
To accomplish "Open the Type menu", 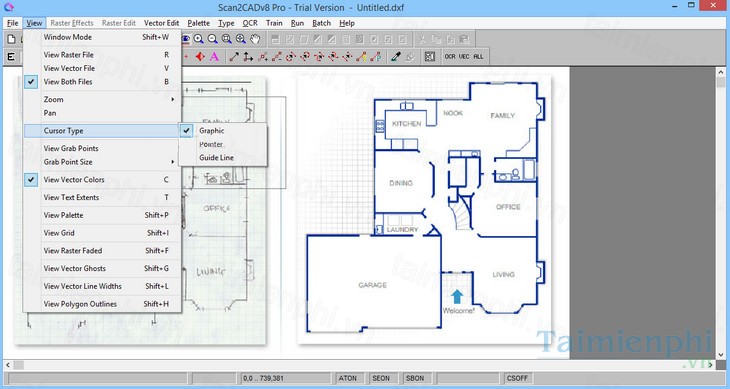I will (x=226, y=23).
